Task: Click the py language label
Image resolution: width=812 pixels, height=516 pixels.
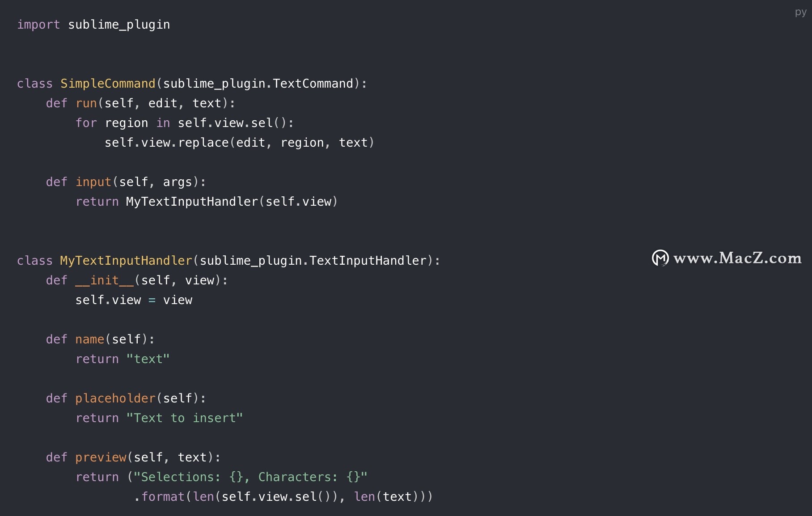Action: [800, 12]
